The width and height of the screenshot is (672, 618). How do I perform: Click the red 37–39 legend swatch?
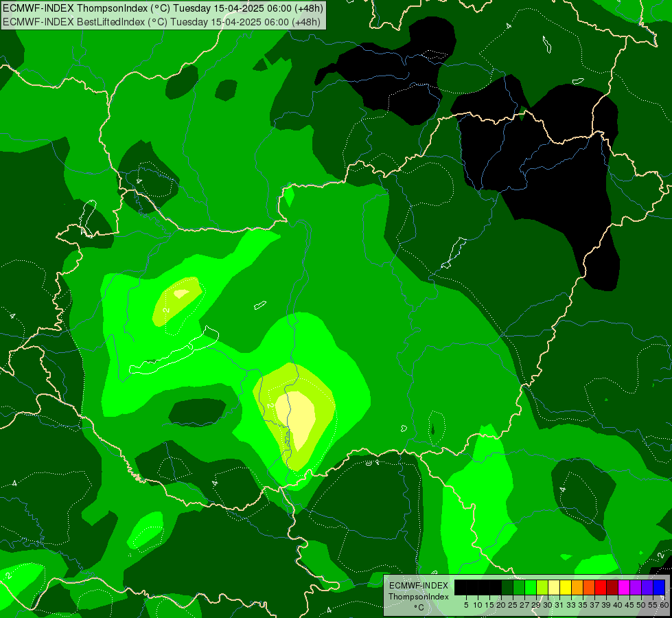[601, 587]
